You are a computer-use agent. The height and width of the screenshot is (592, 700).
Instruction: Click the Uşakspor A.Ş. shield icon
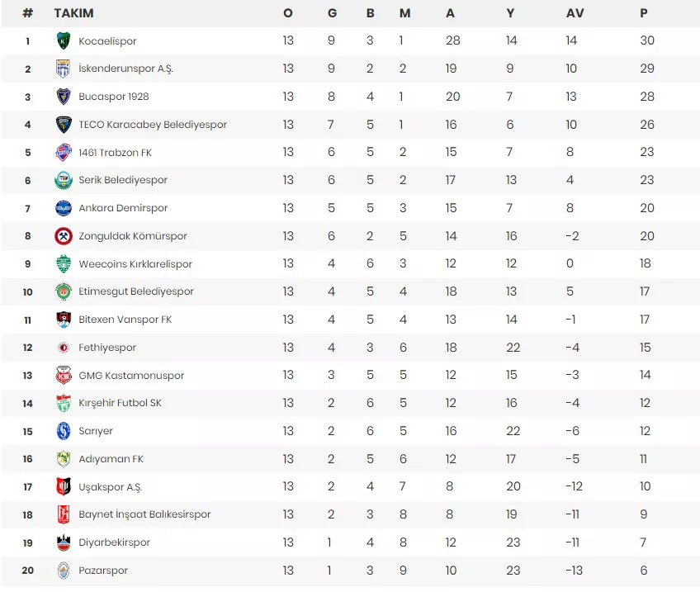(64, 486)
